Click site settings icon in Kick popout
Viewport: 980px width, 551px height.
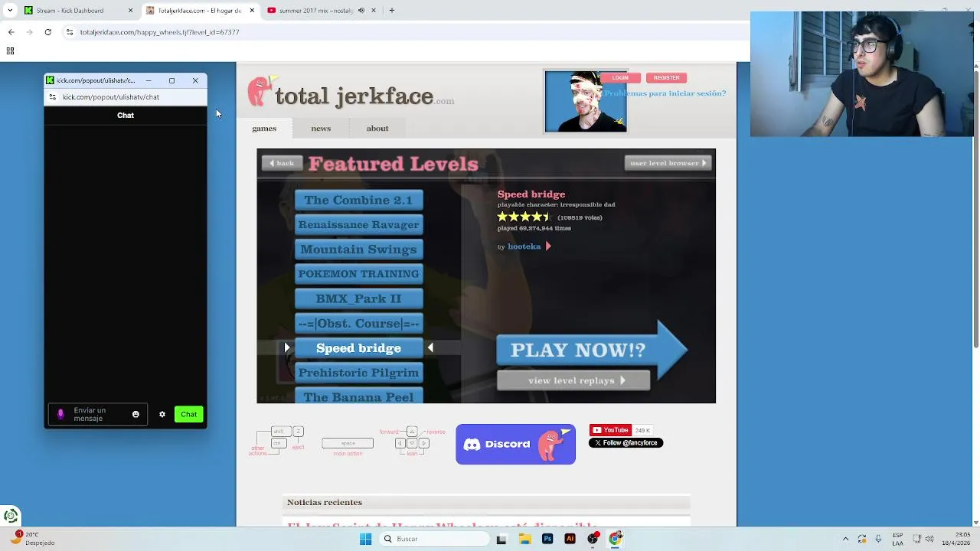52,97
